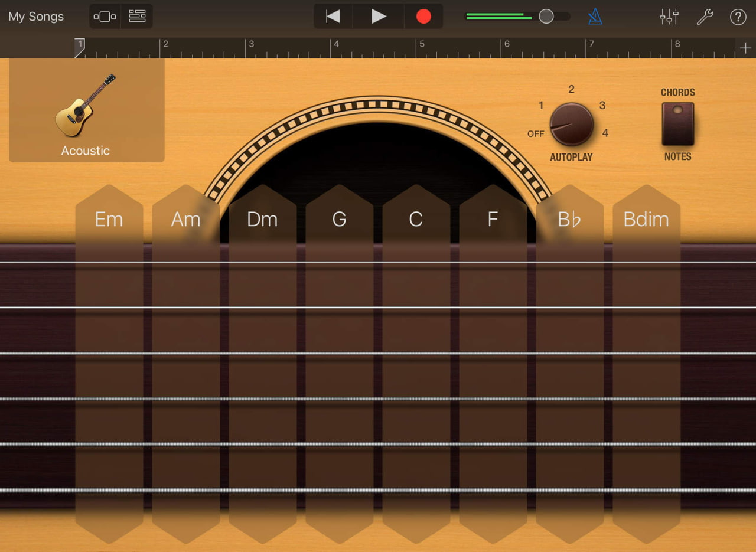Go to beginning of song

[x=333, y=17]
